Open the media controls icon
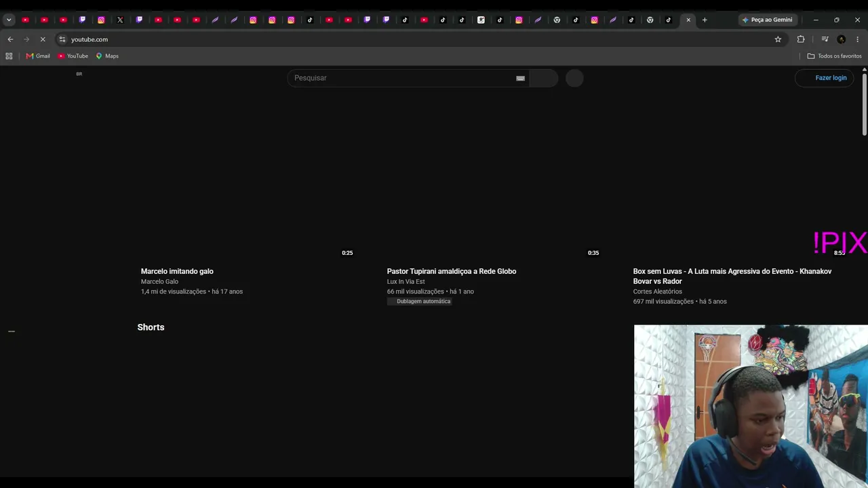Viewport: 868px width, 488px height. pos(825,39)
